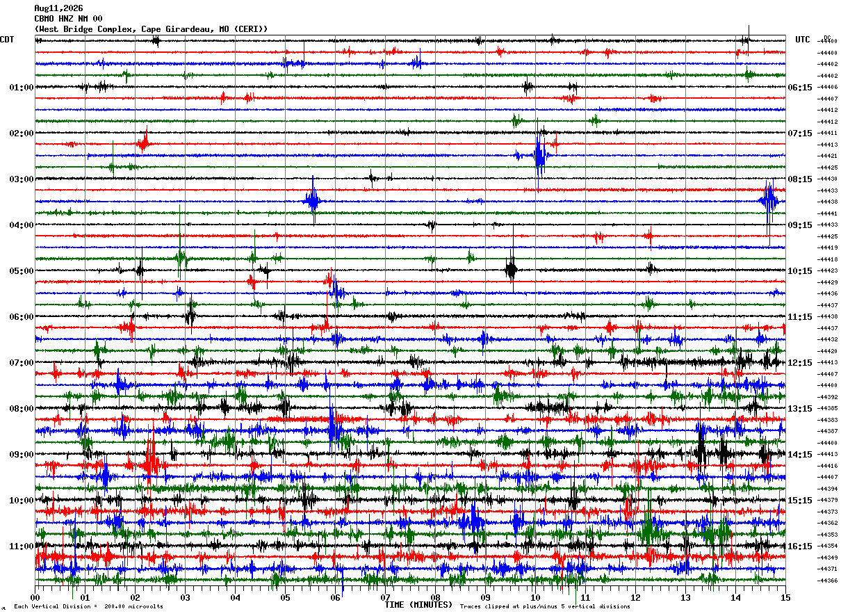This screenshot has height=616, width=841.
Task: Select minute tick label 08 on the axis
Action: [435, 598]
